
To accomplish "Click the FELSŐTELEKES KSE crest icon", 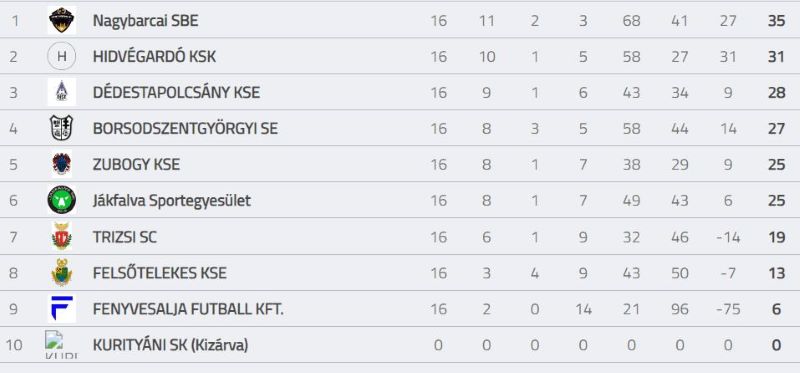I will pyautogui.click(x=62, y=272).
